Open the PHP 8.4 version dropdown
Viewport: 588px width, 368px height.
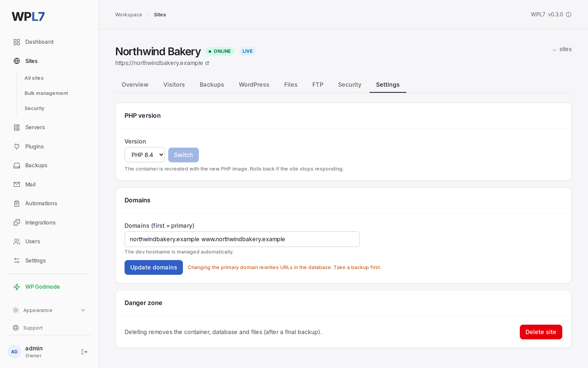point(145,155)
